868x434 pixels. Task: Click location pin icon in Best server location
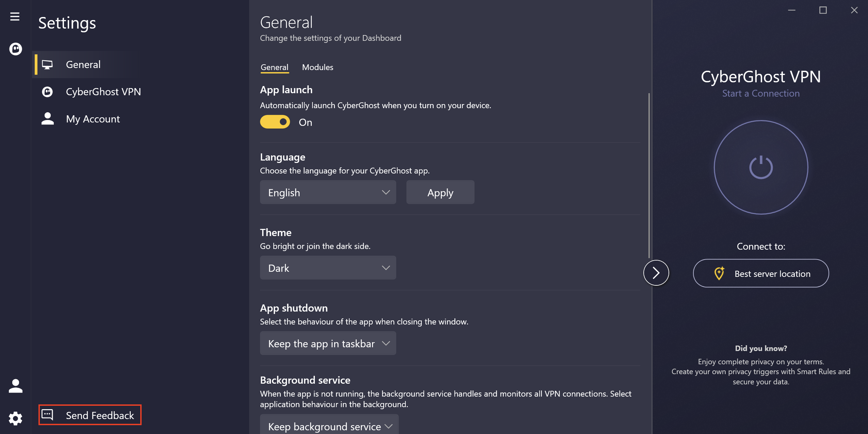719,273
